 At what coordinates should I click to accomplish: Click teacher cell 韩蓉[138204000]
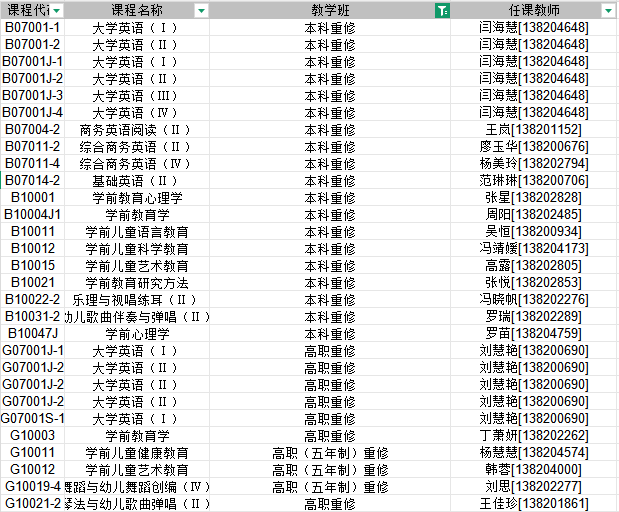(533, 470)
